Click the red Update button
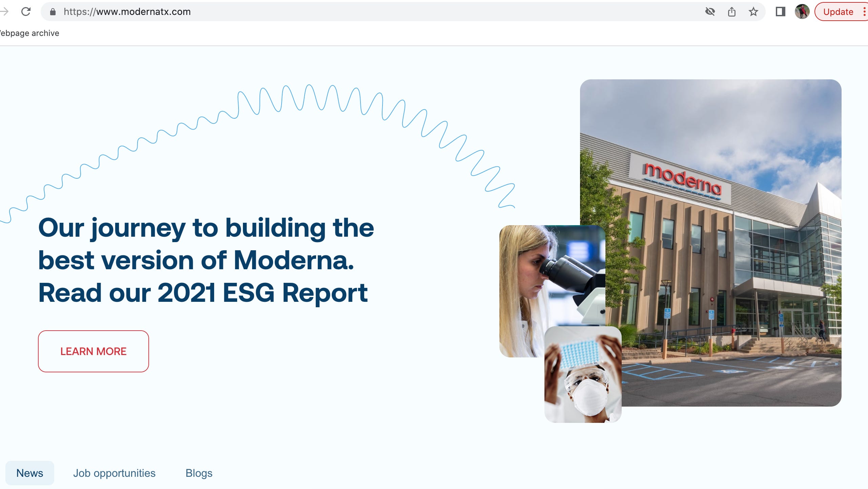Image resolution: width=868 pixels, height=489 pixels. click(838, 12)
